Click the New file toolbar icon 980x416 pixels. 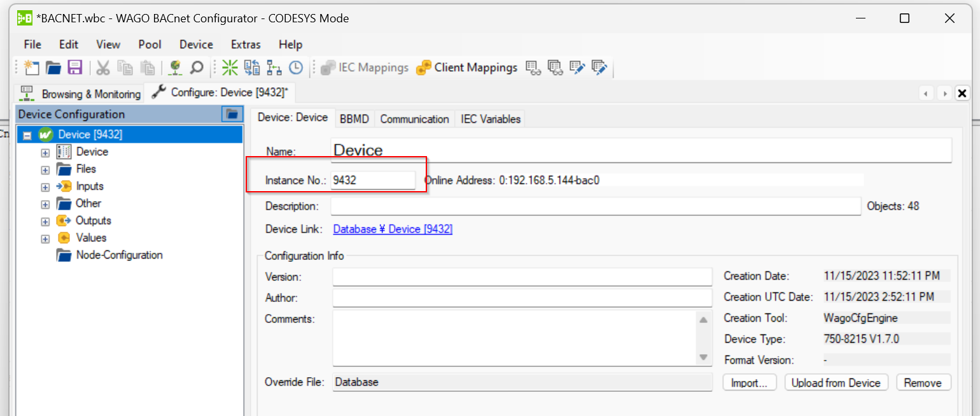click(x=31, y=67)
